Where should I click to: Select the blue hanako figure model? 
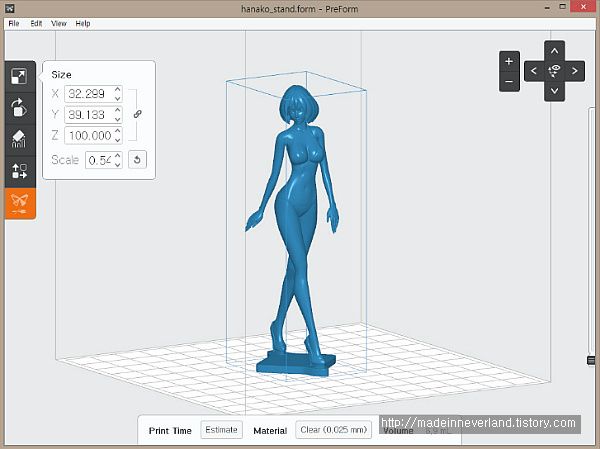click(x=297, y=230)
